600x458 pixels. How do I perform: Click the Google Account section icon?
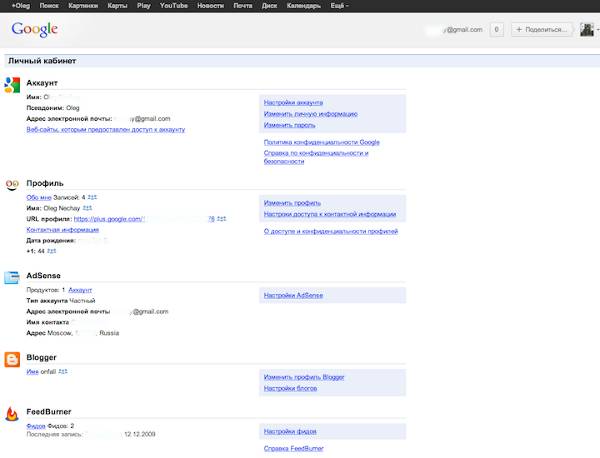12,85
